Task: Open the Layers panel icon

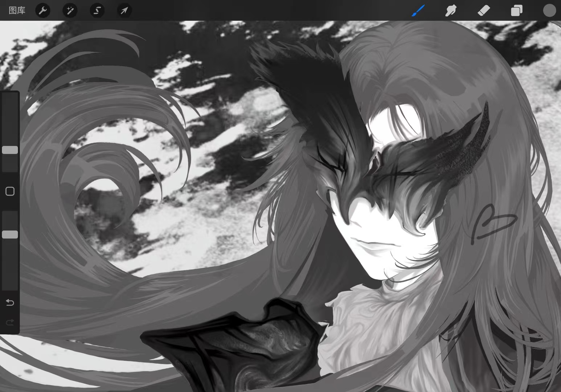Action: pyautogui.click(x=517, y=11)
